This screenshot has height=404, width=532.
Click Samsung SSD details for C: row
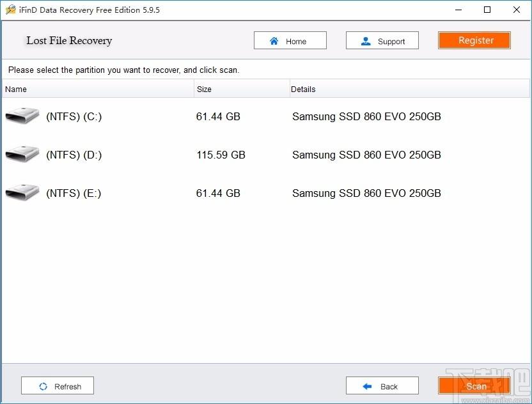[366, 116]
